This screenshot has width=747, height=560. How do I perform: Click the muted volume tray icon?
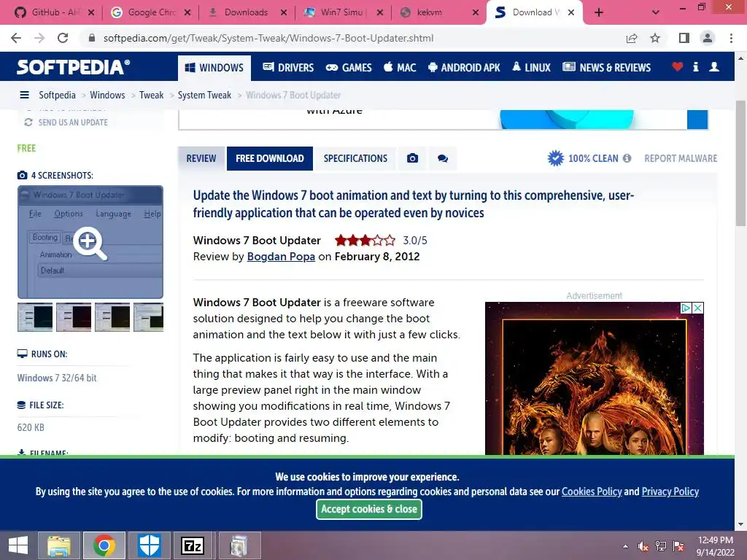(x=643, y=546)
